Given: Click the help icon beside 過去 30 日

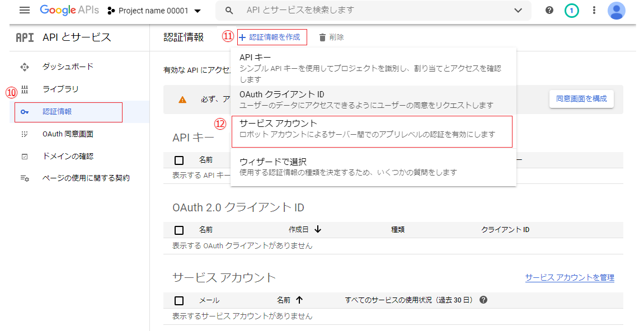Looking at the screenshot, I should click(483, 300).
